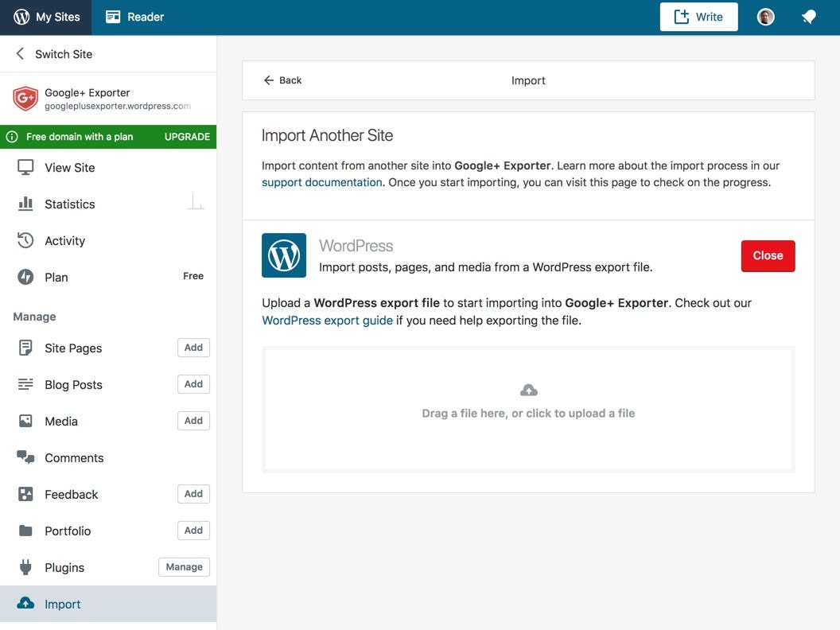840x630 pixels.
Task: Click the Site Pages document icon
Action: 25,348
